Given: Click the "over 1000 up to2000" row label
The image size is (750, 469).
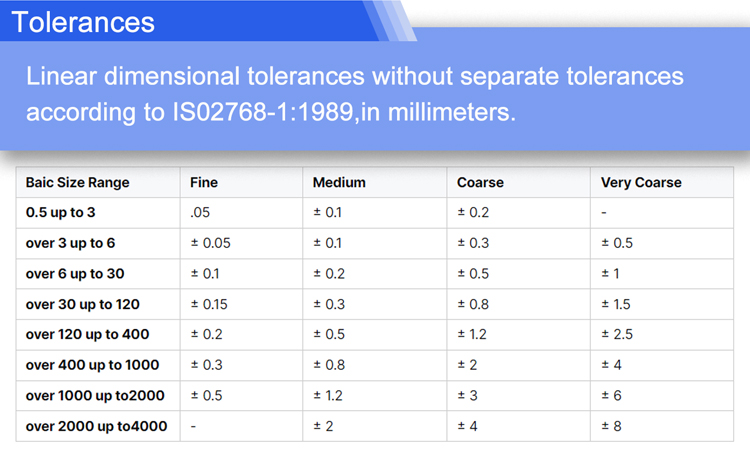Looking at the screenshot, I should [x=95, y=396].
